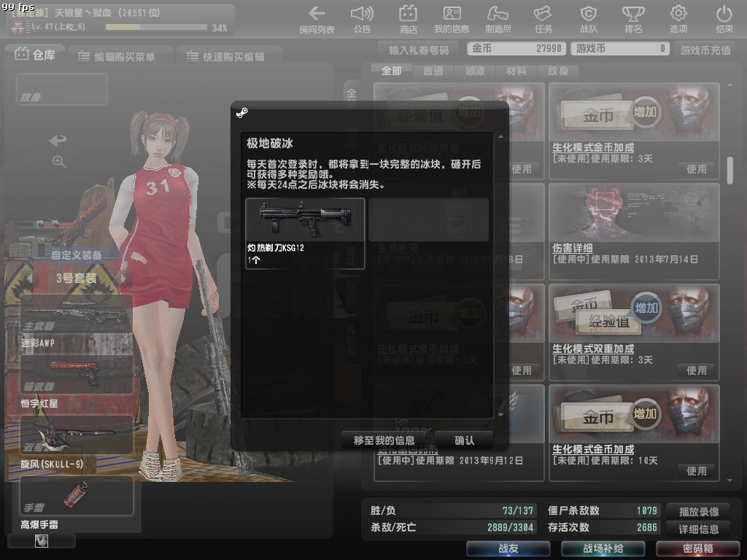Click the 伤害详细 item card
Image resolution: width=747 pixels, height=560 pixels.
634,231
